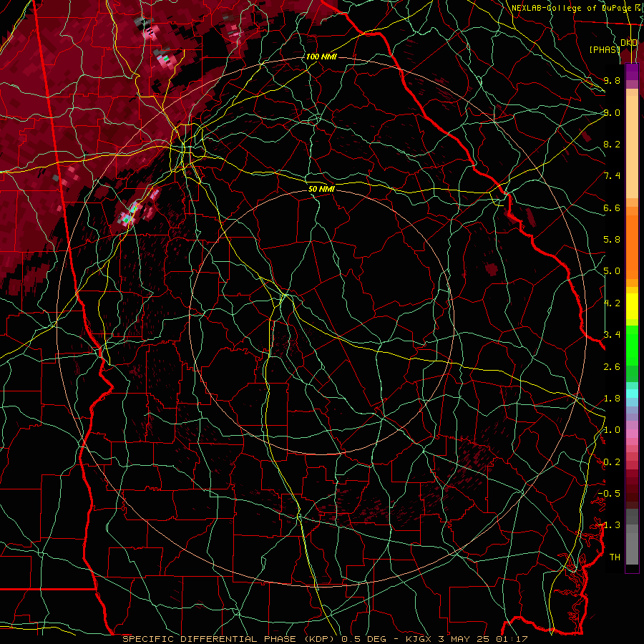
Task: Click the 9.8 scale value
Action: (612, 80)
